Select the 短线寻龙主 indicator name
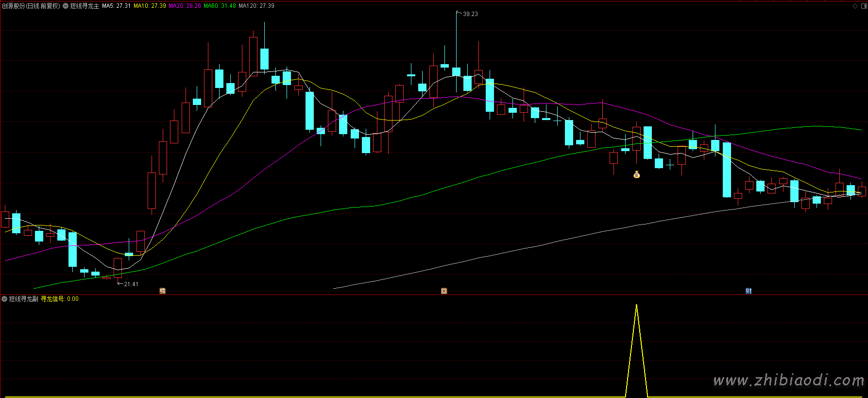The width and height of the screenshot is (868, 398). (x=85, y=6)
